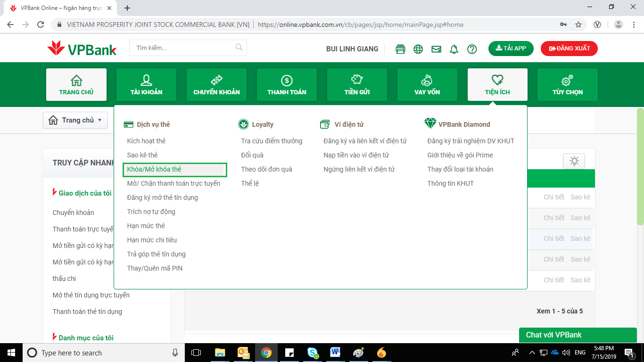Open the VAY VỐN navigation tab
The height and width of the screenshot is (362, 644).
[x=427, y=85]
